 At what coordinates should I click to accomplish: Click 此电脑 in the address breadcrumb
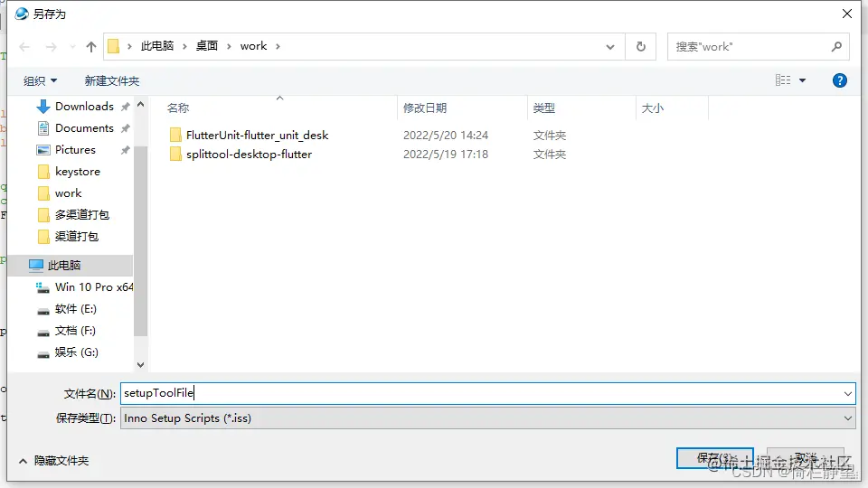coord(156,46)
